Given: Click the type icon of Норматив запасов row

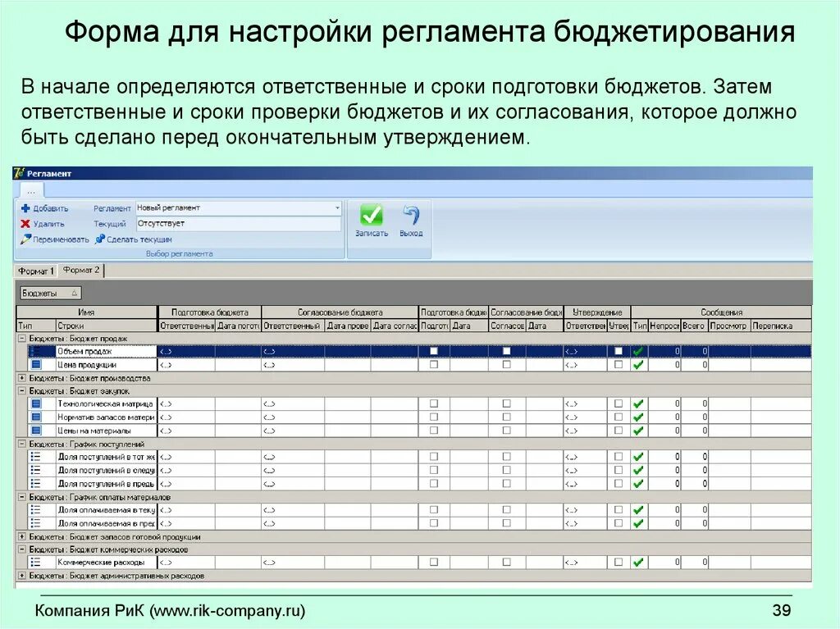Looking at the screenshot, I should coord(35,417).
